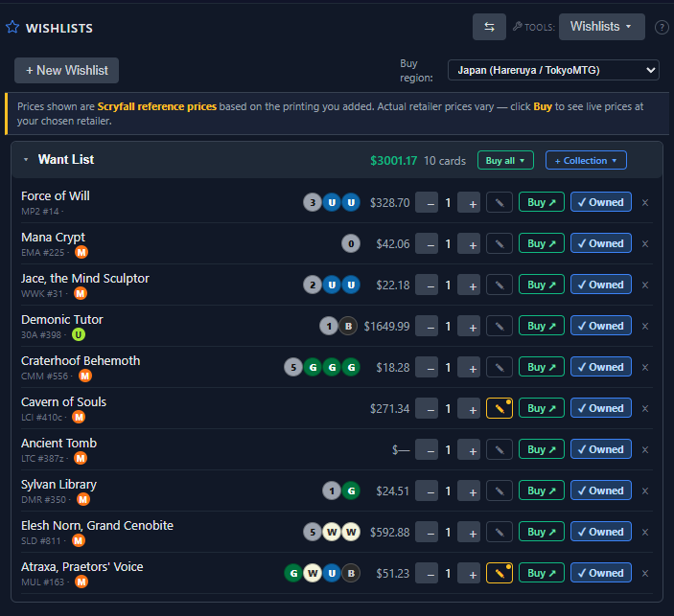
Task: Edit note for Sylvan Library
Action: point(500,491)
